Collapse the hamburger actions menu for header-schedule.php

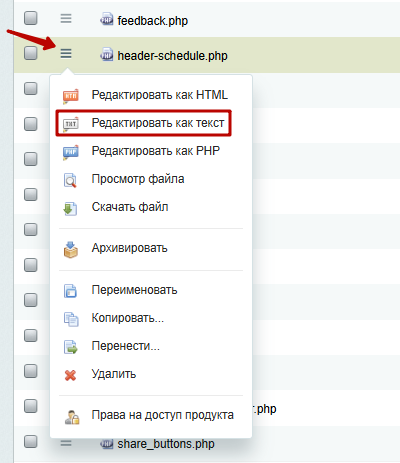[x=66, y=53]
